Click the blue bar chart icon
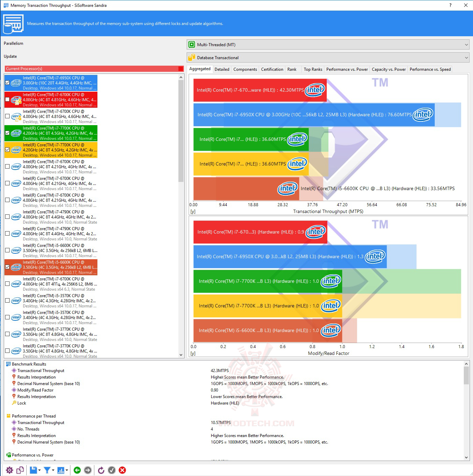This screenshot has height=476, width=473. tap(61, 470)
